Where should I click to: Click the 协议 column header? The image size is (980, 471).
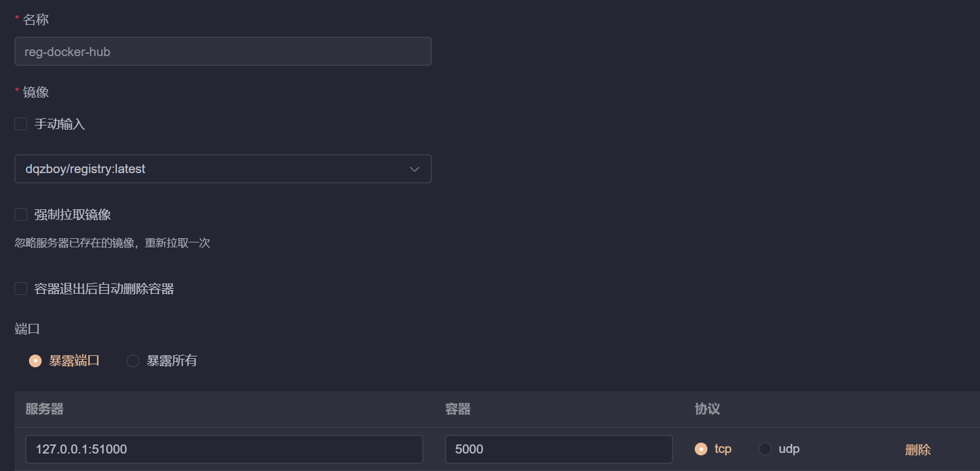[x=707, y=409]
